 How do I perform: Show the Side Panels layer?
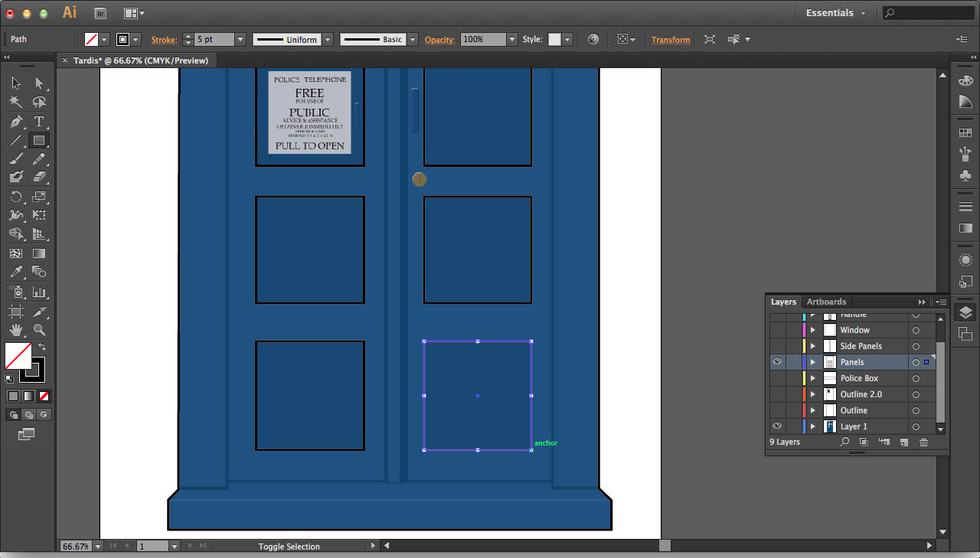777,346
